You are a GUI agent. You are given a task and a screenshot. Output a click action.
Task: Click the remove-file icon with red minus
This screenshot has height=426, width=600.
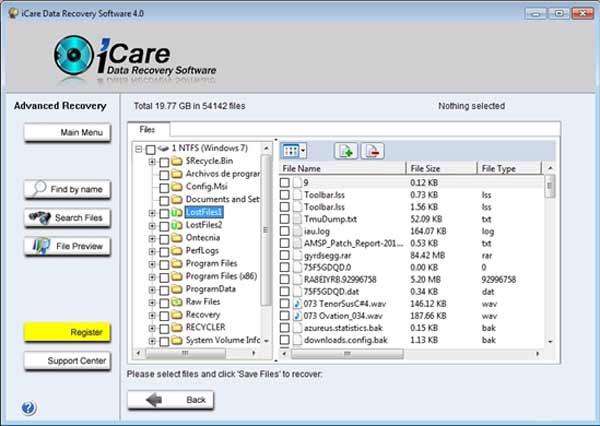click(x=372, y=151)
